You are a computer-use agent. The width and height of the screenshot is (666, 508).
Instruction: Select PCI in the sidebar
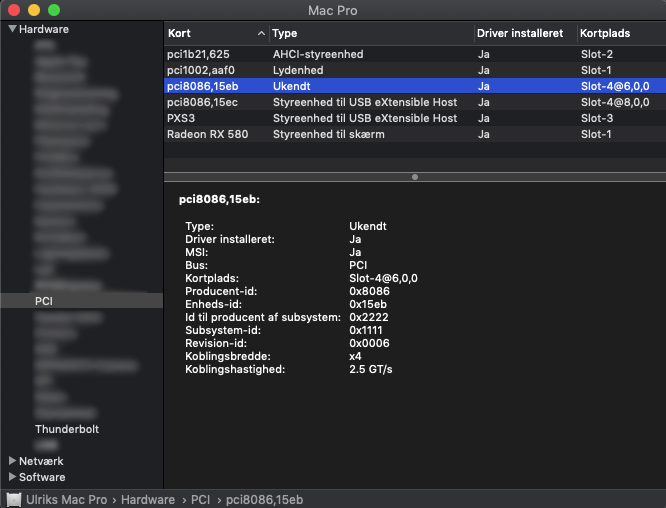[x=82, y=301]
